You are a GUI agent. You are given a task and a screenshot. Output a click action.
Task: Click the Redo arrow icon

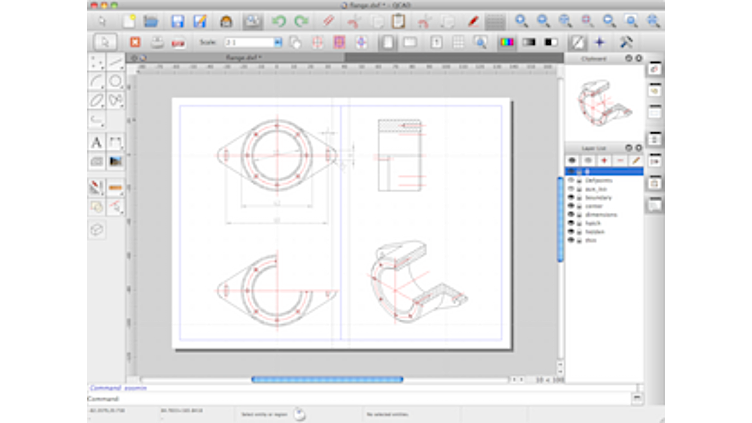(301, 20)
